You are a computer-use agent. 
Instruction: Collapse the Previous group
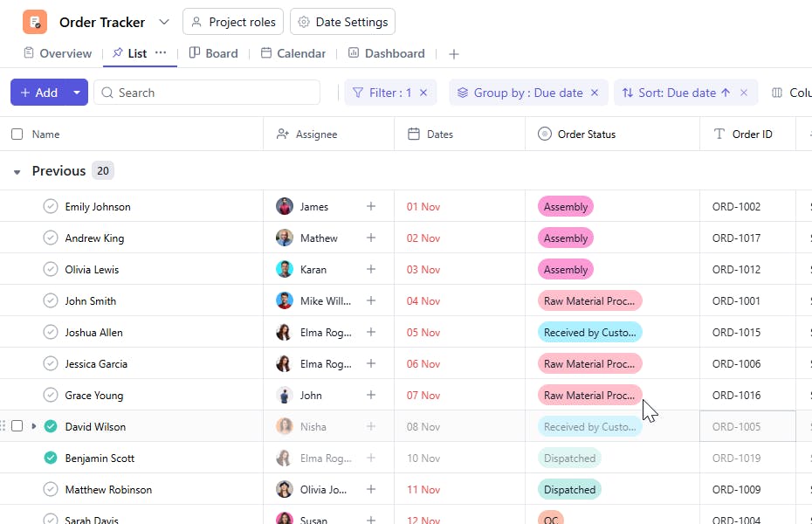[17, 172]
